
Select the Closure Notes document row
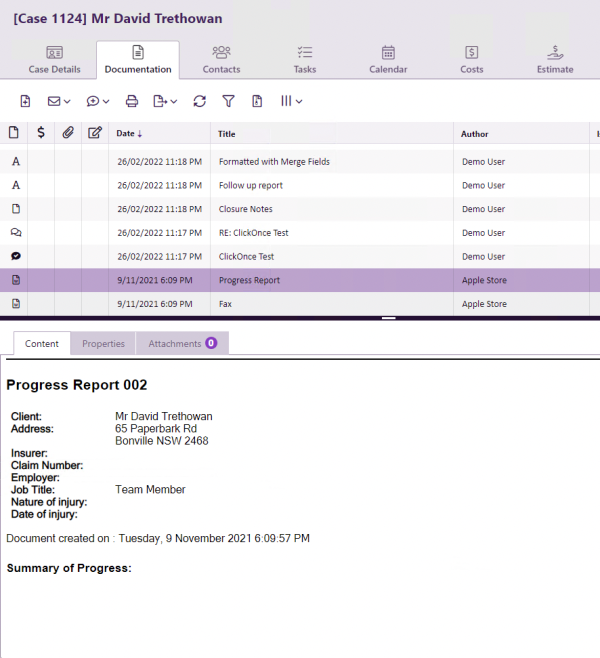(x=245, y=209)
